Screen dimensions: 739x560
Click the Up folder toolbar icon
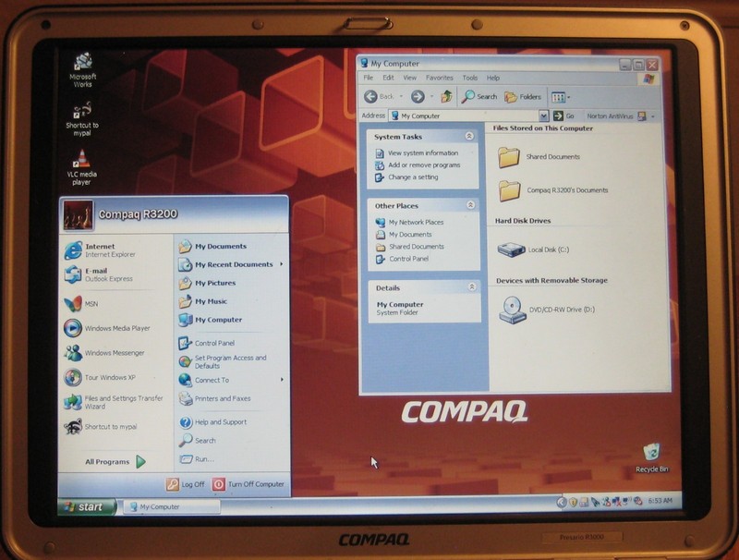click(446, 97)
